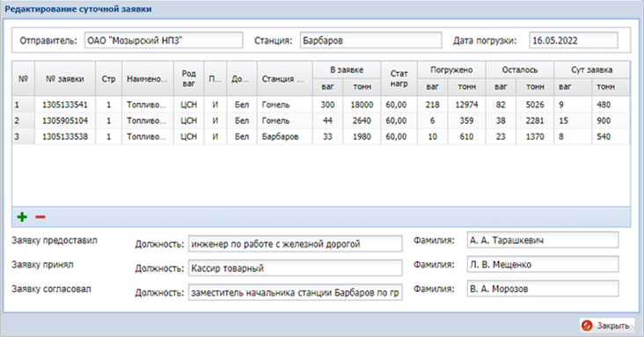
Task: Click the Стат нагр column header
Action: [x=399, y=79]
